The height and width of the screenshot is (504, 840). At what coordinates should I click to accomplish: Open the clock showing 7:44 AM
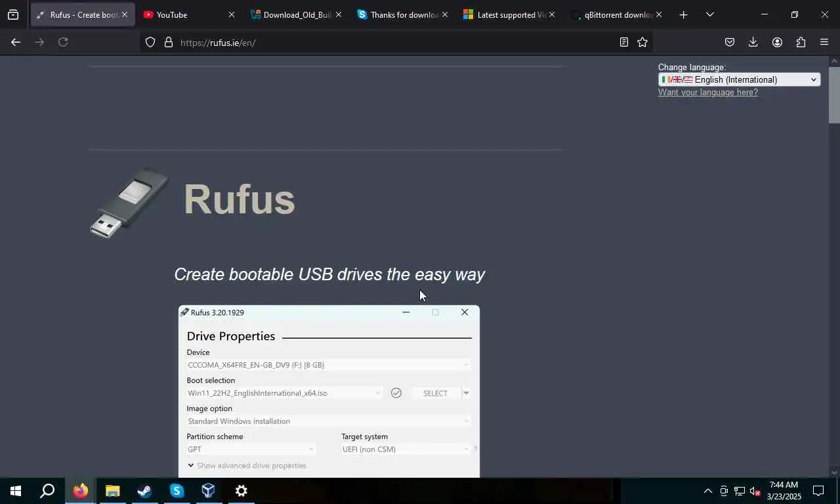click(x=784, y=491)
